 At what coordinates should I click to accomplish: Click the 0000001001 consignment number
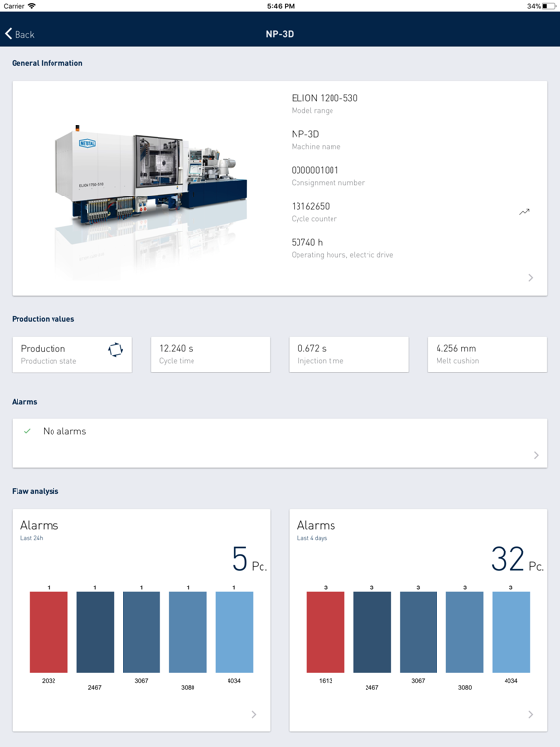tap(315, 170)
